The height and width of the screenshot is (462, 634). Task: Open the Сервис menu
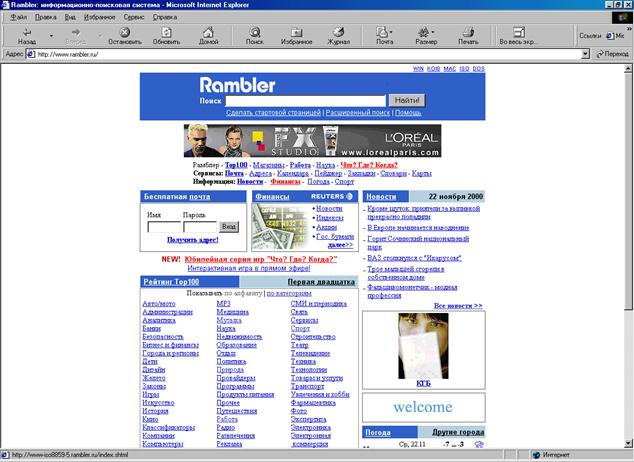click(134, 17)
